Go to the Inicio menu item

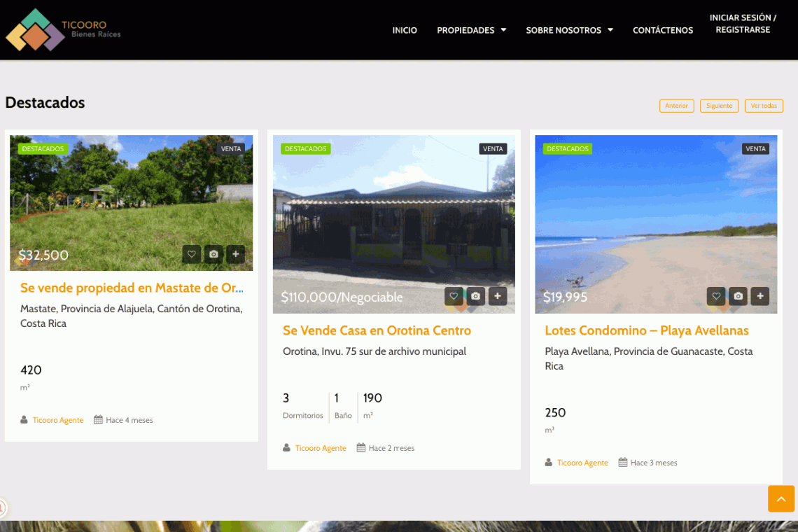pyautogui.click(x=405, y=30)
